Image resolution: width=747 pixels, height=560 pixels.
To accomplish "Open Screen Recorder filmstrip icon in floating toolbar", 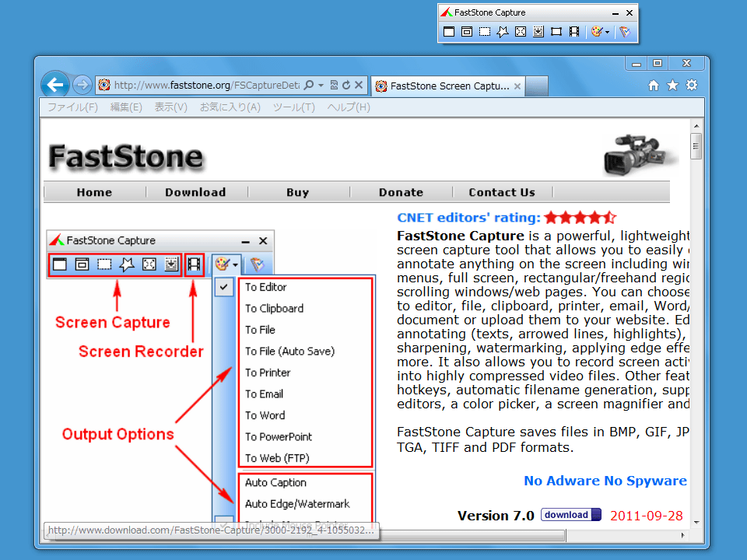I will pos(574,32).
